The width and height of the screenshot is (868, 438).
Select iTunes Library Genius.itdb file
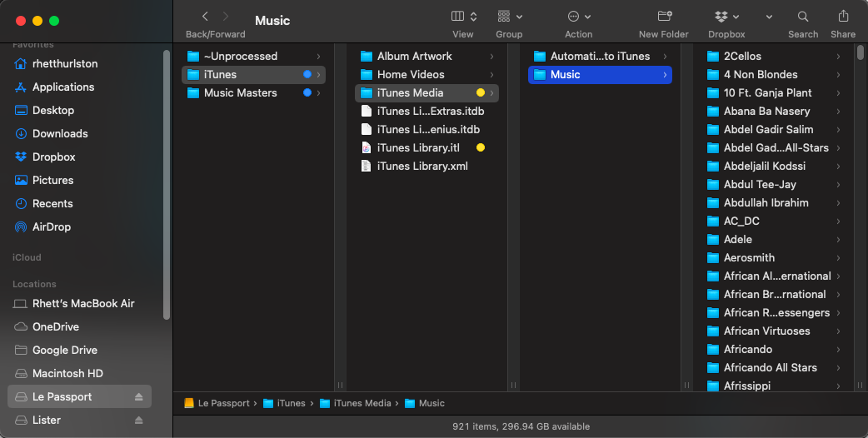(427, 129)
